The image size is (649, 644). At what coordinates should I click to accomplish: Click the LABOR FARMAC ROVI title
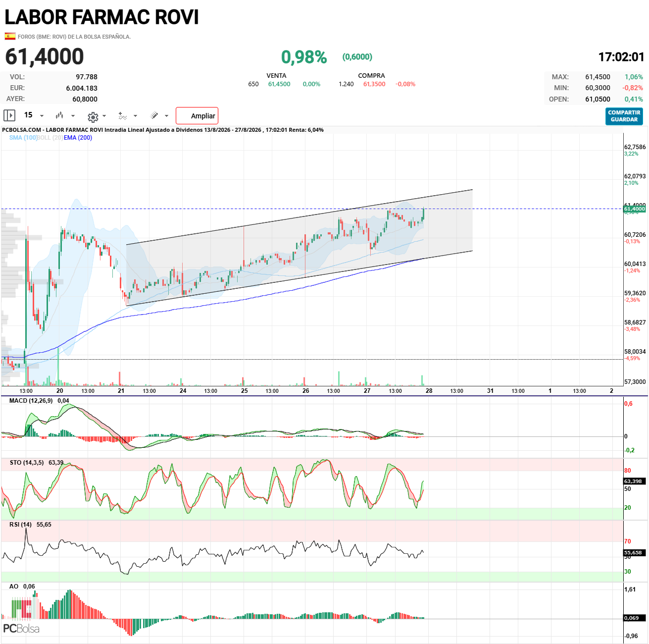pos(101,17)
